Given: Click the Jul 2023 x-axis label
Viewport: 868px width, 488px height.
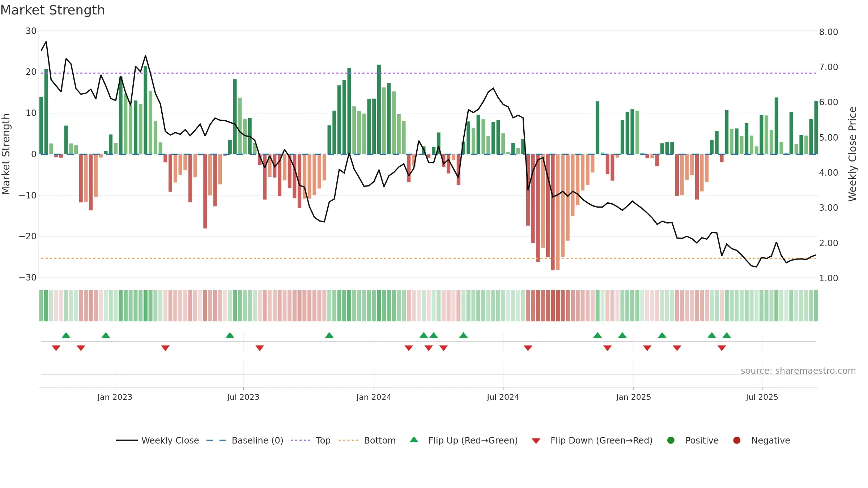Looking at the screenshot, I should 243,397.
